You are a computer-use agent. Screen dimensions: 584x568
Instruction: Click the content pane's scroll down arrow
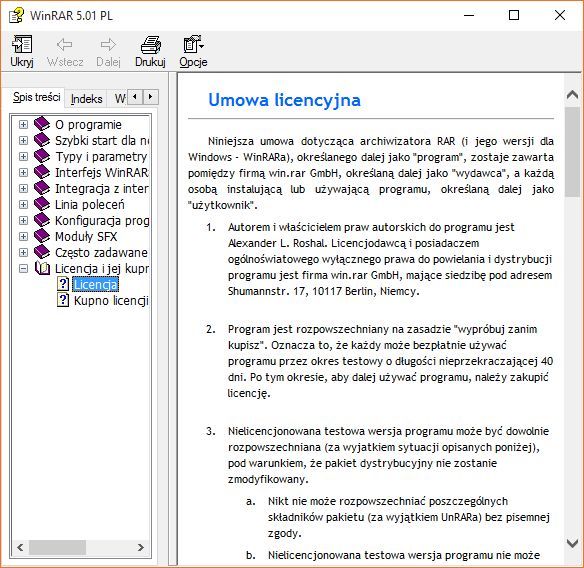click(572, 543)
